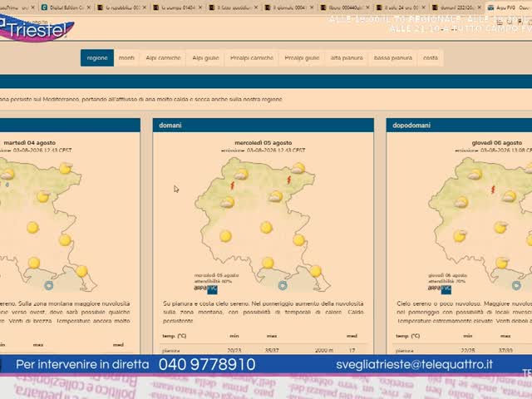The width and height of the screenshot is (532, 399).
Task: Open the 'Alpi carniche' zone tab
Action: coord(163,58)
